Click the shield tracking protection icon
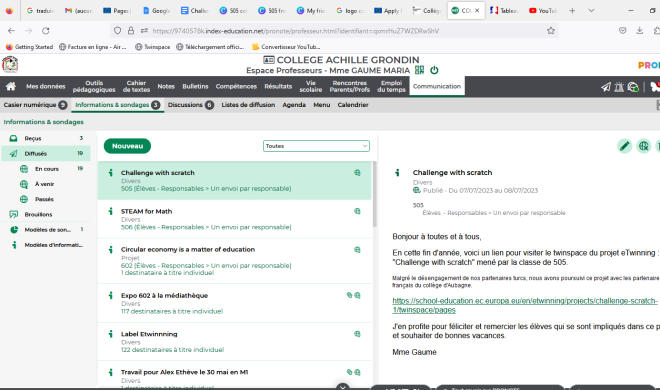The width and height of the screenshot is (660, 390). point(117,31)
